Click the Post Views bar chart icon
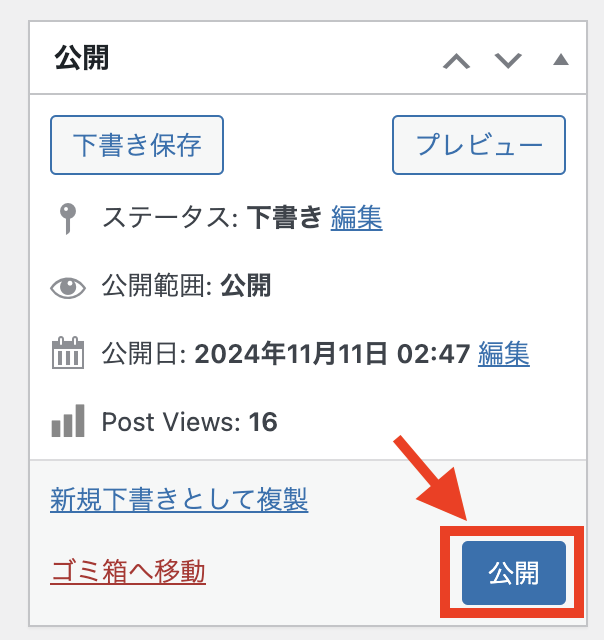The height and width of the screenshot is (640, 604). tap(68, 421)
